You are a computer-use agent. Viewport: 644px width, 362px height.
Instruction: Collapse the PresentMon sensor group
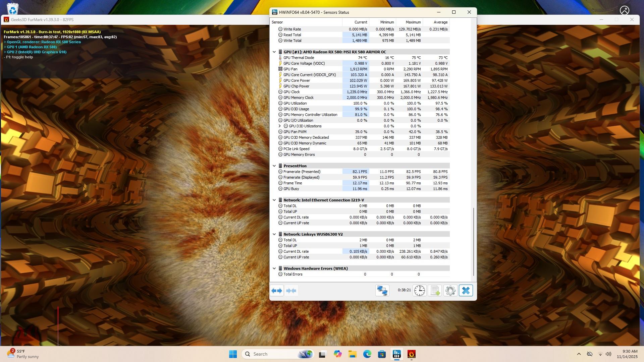click(274, 166)
